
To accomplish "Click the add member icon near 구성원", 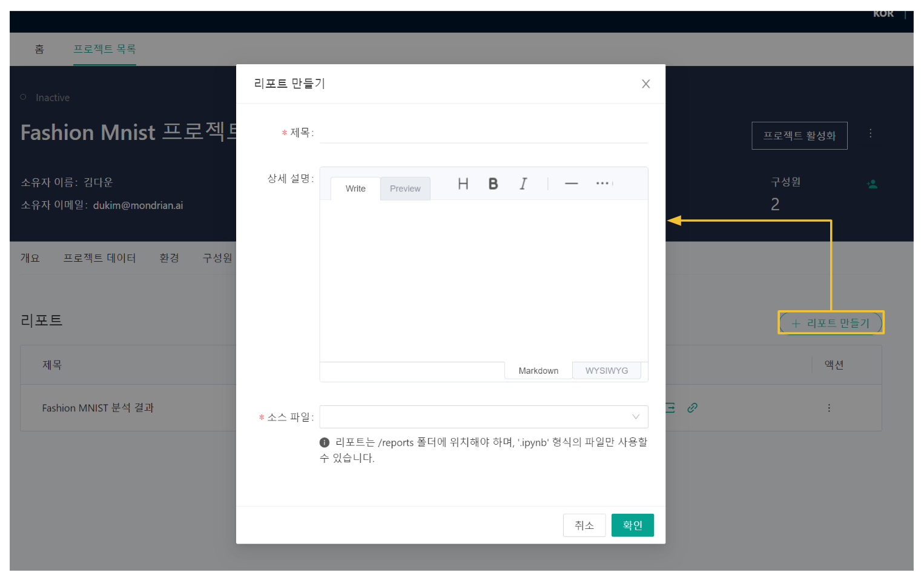I will (872, 184).
